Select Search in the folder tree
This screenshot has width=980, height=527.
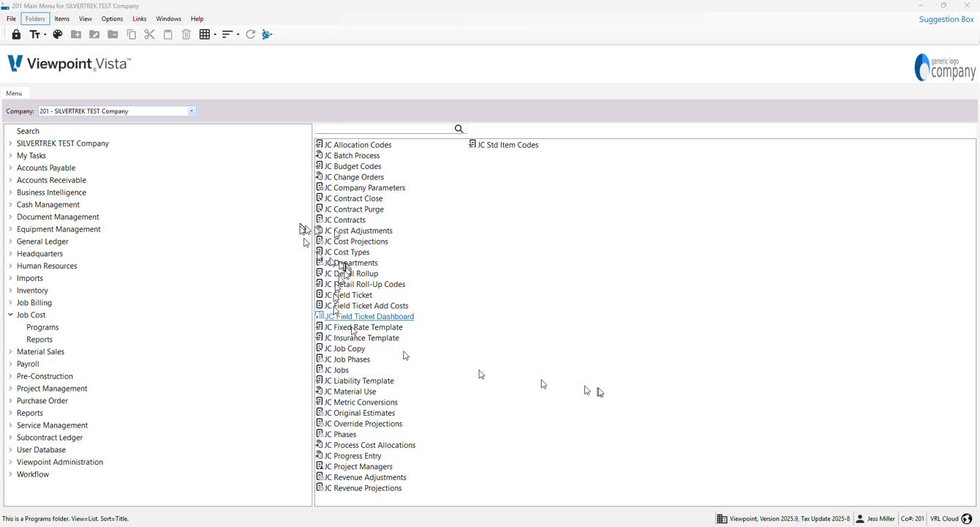28,131
